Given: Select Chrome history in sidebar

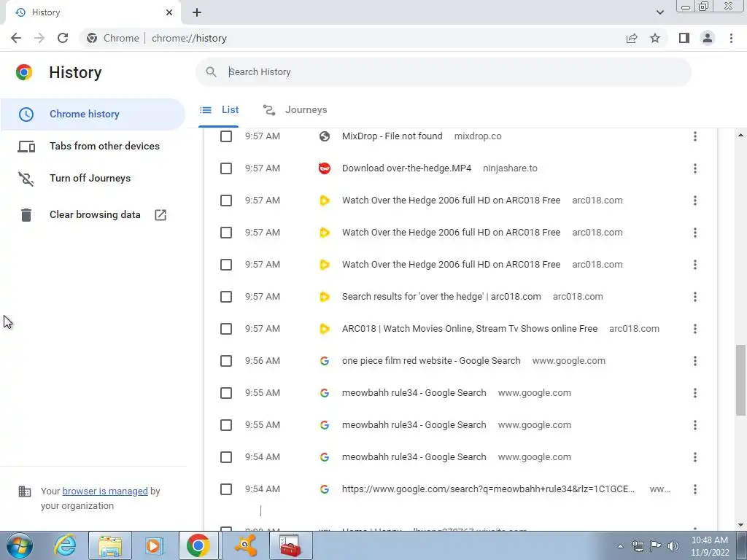Looking at the screenshot, I should (93, 114).
